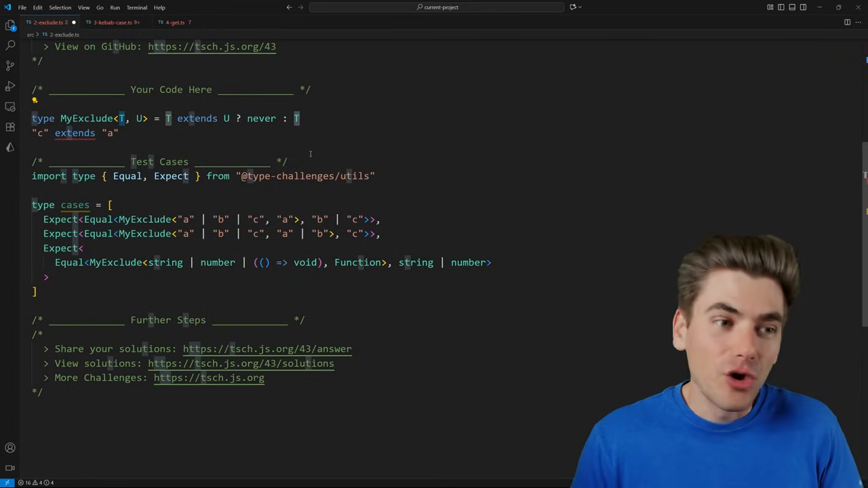Image resolution: width=868 pixels, height=488 pixels.
Task: Open editor More Actions ellipsis menu
Action: [858, 22]
